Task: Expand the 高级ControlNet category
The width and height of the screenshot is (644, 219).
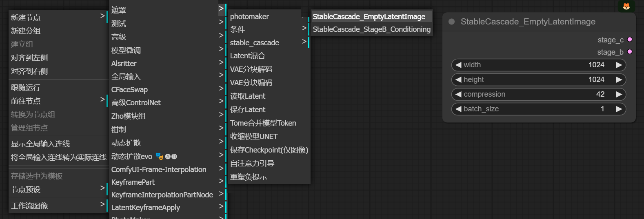Action: point(168,102)
